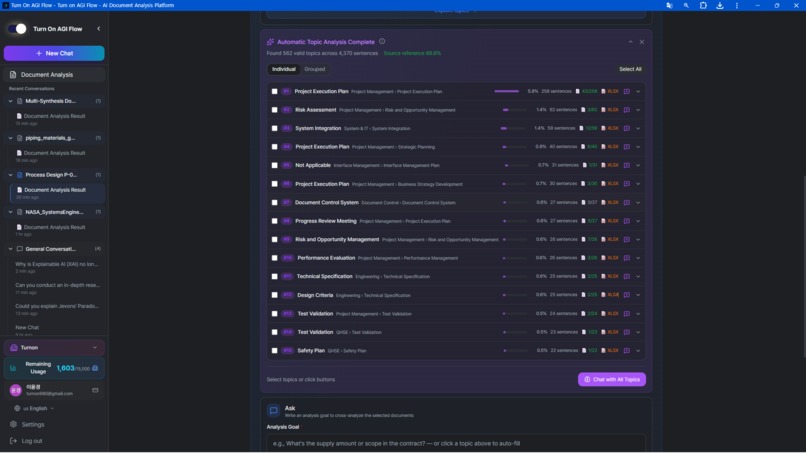Export XLSX for Technical Specification topic
This screenshot has width=806, height=453.
coord(610,277)
